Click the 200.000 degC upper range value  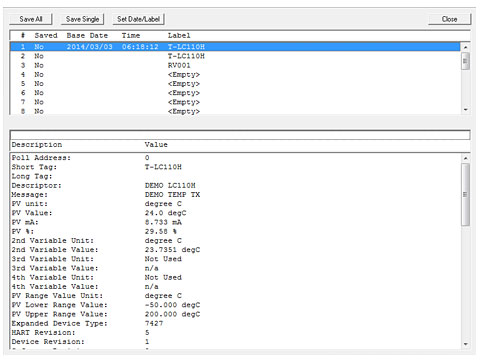(172, 314)
